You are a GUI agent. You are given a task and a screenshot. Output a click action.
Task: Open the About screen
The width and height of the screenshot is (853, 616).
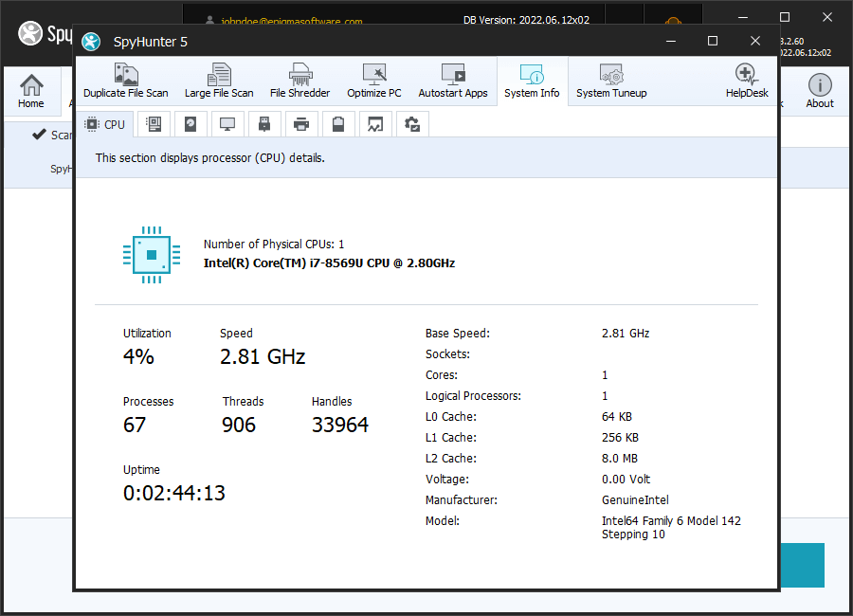[819, 85]
